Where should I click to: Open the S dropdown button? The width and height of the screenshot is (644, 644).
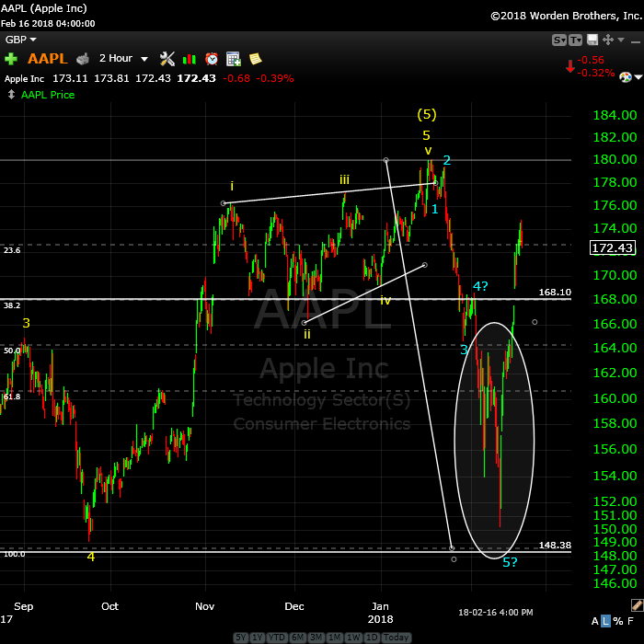pyautogui.click(x=559, y=40)
